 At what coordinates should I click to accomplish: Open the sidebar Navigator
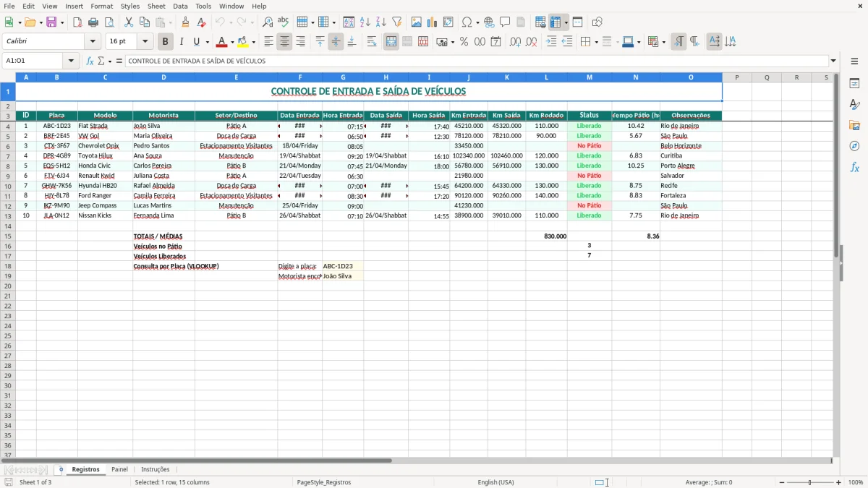tap(854, 146)
